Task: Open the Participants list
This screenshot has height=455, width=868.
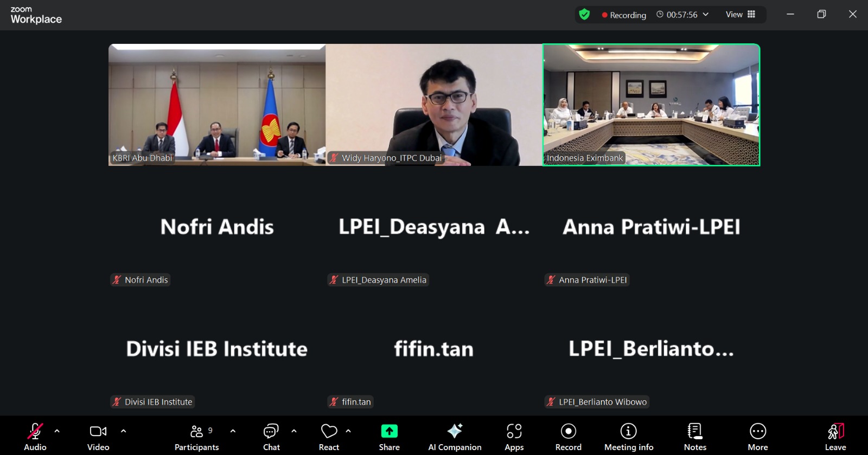Action: click(x=196, y=437)
